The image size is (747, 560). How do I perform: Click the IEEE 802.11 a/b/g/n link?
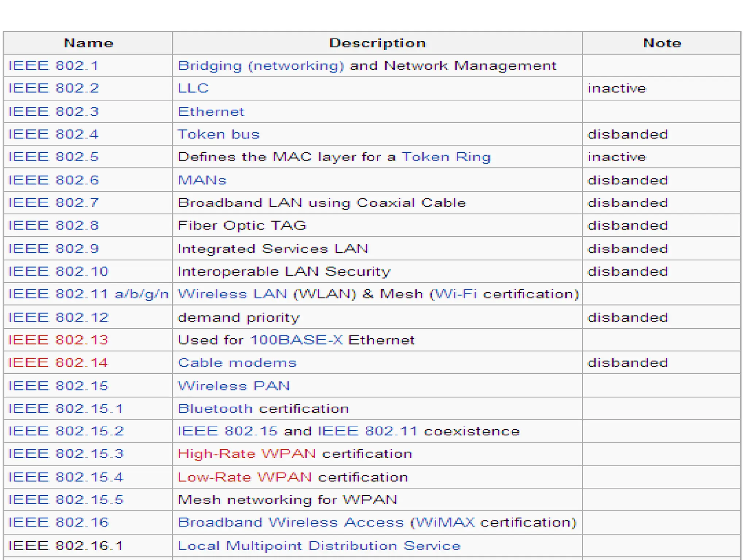[x=88, y=294]
